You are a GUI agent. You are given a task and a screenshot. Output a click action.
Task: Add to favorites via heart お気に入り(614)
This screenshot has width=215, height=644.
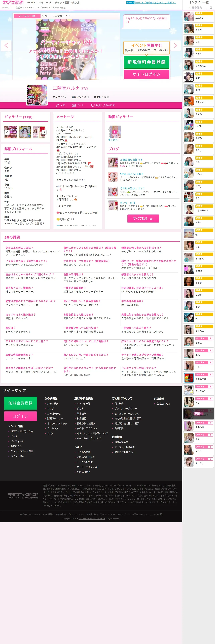(103, 105)
